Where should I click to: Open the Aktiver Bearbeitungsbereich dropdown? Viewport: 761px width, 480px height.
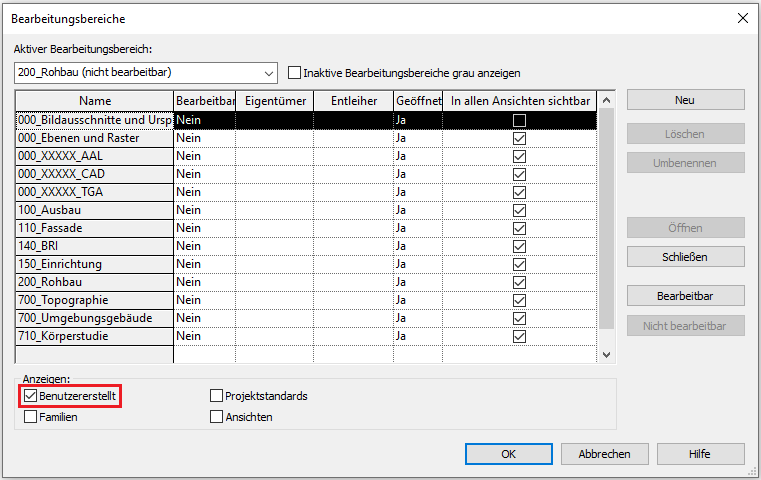tap(267, 73)
